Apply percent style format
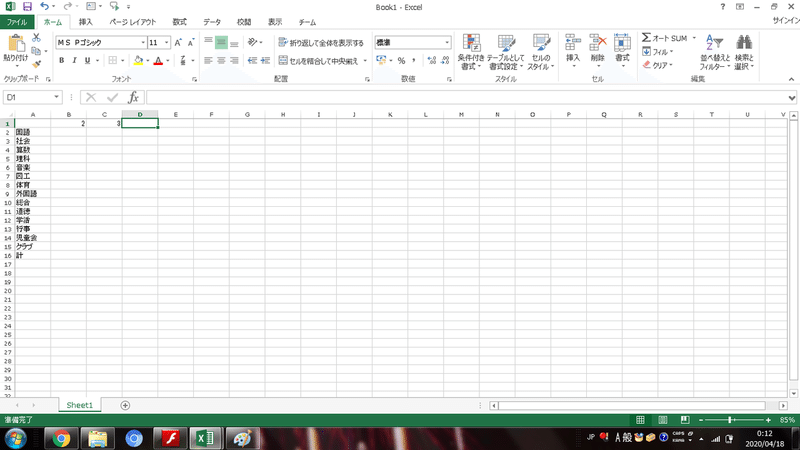Viewport: 800px width, 450px height. coord(402,61)
